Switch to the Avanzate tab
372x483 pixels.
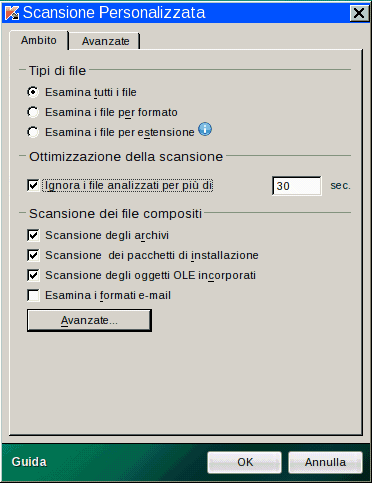tap(105, 41)
